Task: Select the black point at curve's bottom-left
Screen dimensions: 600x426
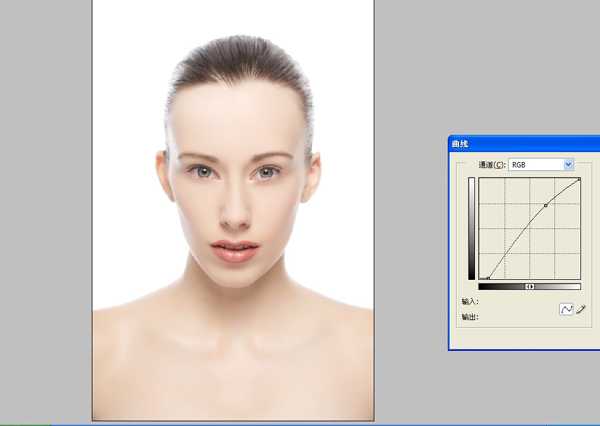Action: click(488, 278)
